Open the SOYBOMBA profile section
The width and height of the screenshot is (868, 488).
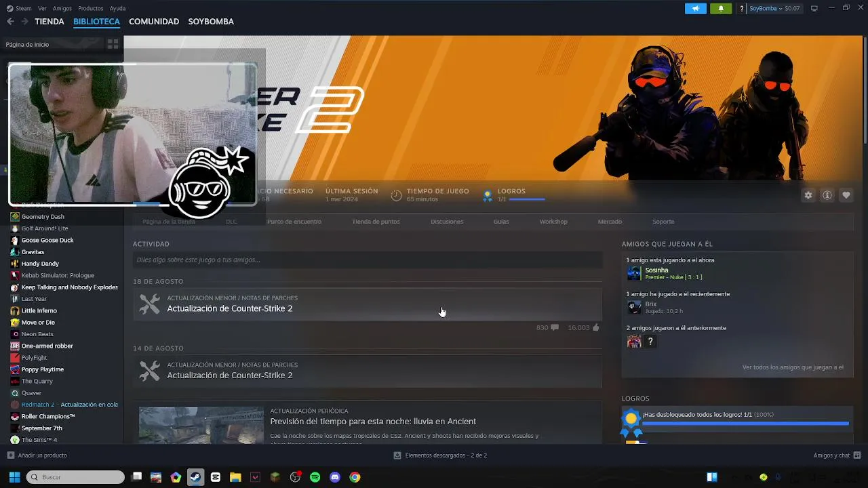(211, 22)
